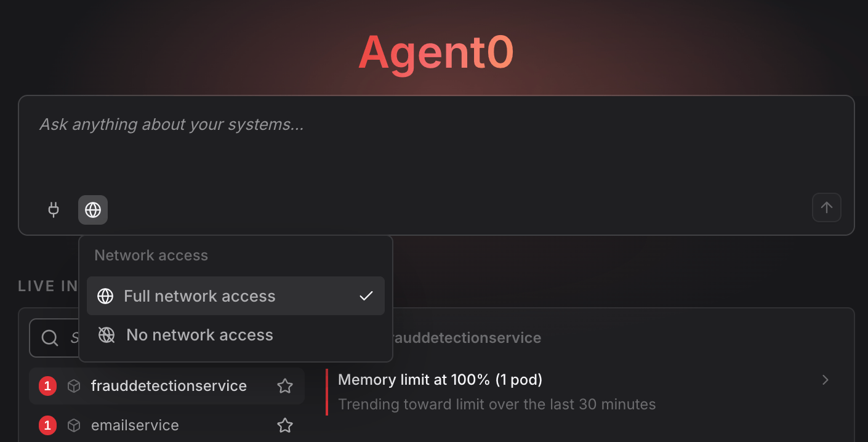Open the emailservice list item

(x=167, y=425)
